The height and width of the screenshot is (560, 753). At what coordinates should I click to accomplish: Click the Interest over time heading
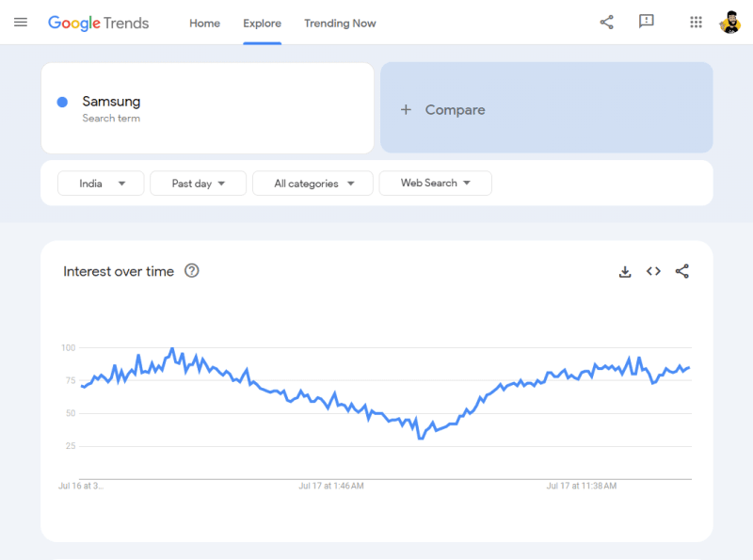click(x=119, y=271)
